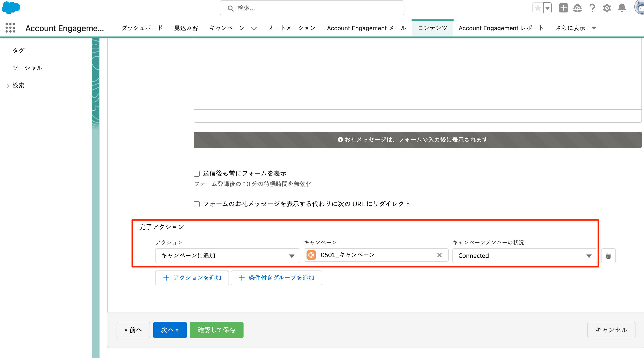644x358 pixels.
Task: Click 条件付きグループを追加 button
Action: 276,278
